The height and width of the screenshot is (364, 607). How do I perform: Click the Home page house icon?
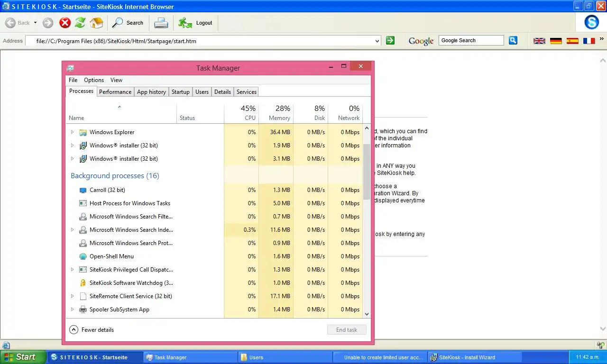tap(96, 23)
